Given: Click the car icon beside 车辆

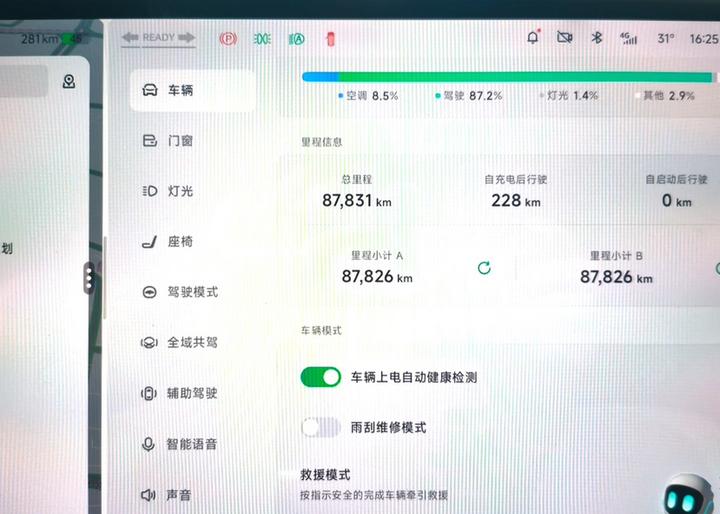Looking at the screenshot, I should pos(150,90).
